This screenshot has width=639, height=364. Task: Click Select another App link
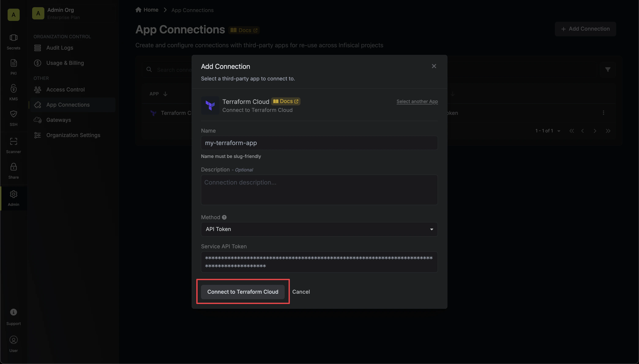[417, 102]
